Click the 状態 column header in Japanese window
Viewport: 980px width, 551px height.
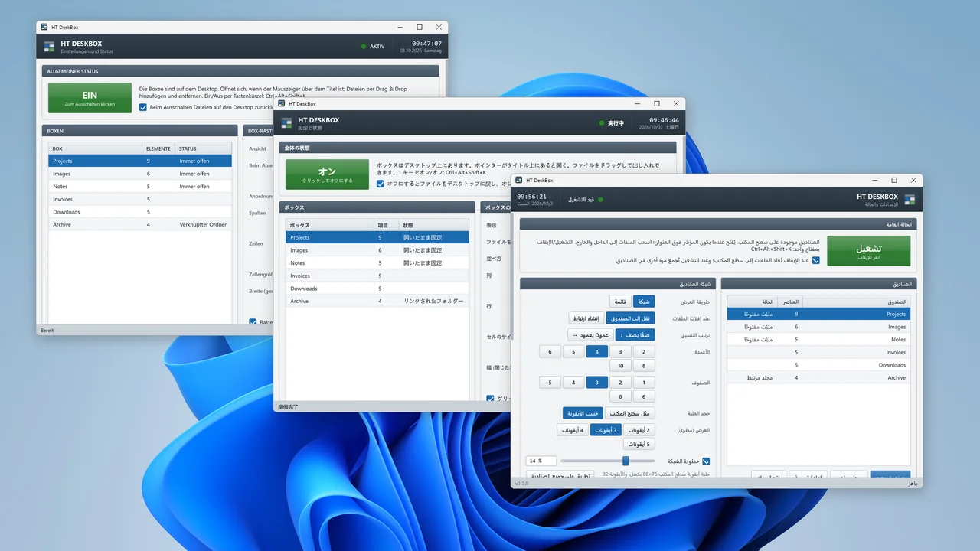[434, 225]
